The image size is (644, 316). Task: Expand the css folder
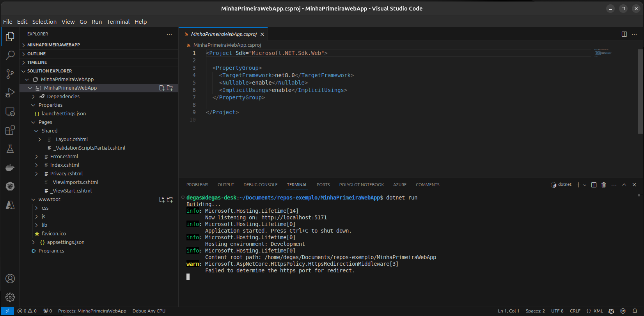(37, 208)
